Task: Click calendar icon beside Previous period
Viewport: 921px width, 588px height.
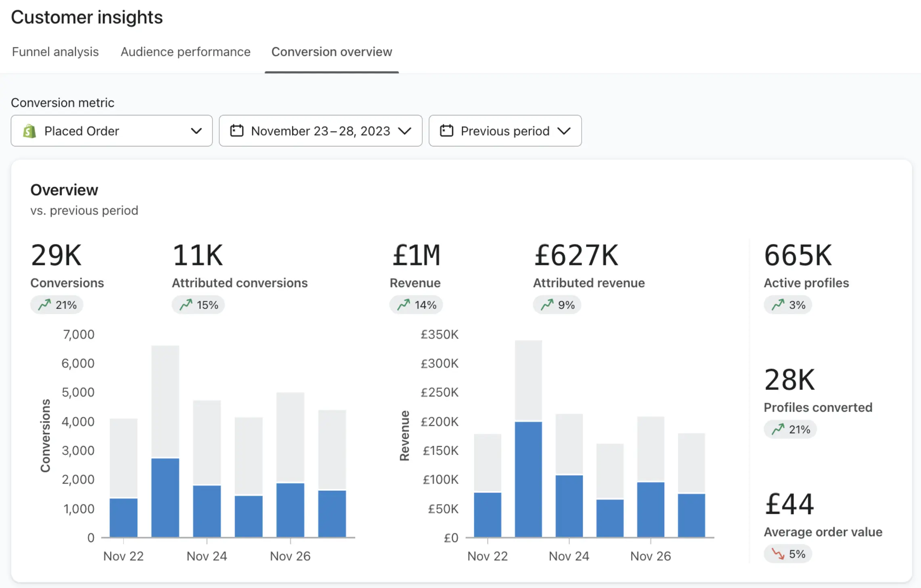Action: [446, 131]
